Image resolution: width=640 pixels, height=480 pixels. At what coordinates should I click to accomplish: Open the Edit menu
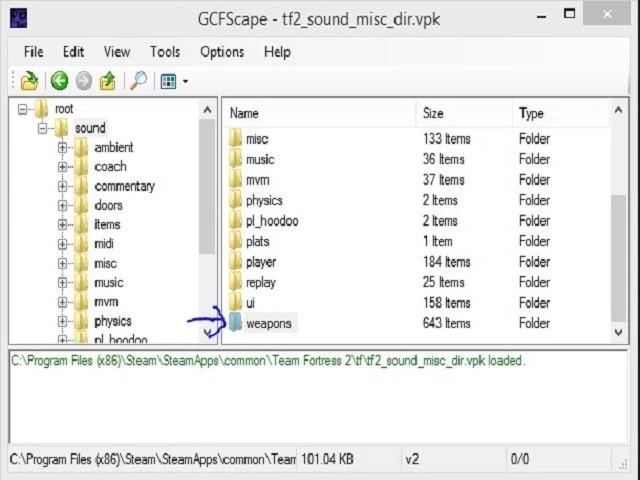[x=73, y=52]
